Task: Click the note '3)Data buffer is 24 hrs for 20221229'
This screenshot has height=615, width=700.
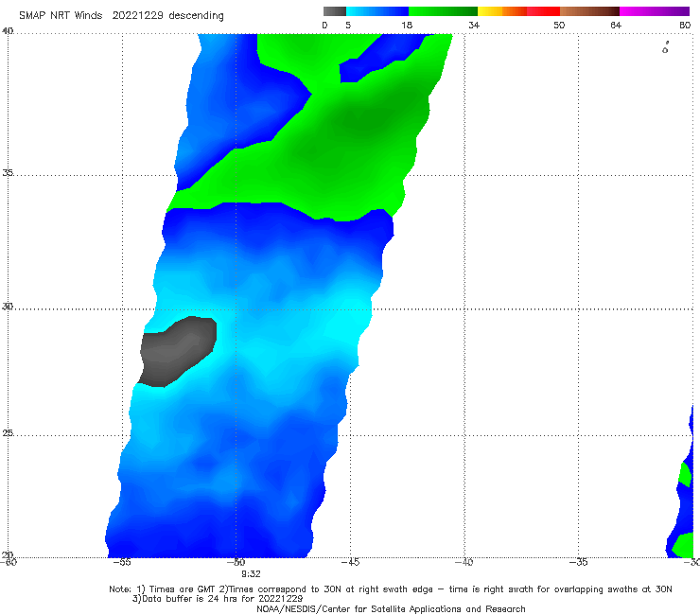Action: 218,599
